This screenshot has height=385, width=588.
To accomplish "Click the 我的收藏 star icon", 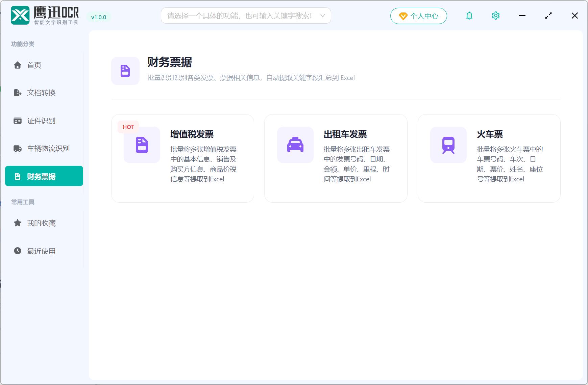I will [x=17, y=223].
